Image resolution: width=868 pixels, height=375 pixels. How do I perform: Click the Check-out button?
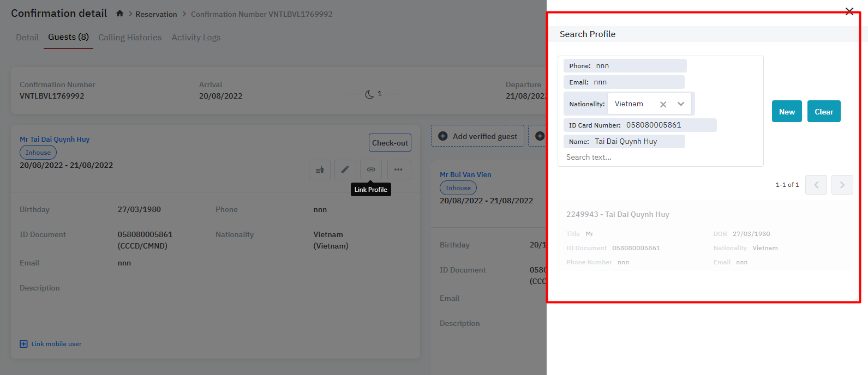click(x=390, y=143)
